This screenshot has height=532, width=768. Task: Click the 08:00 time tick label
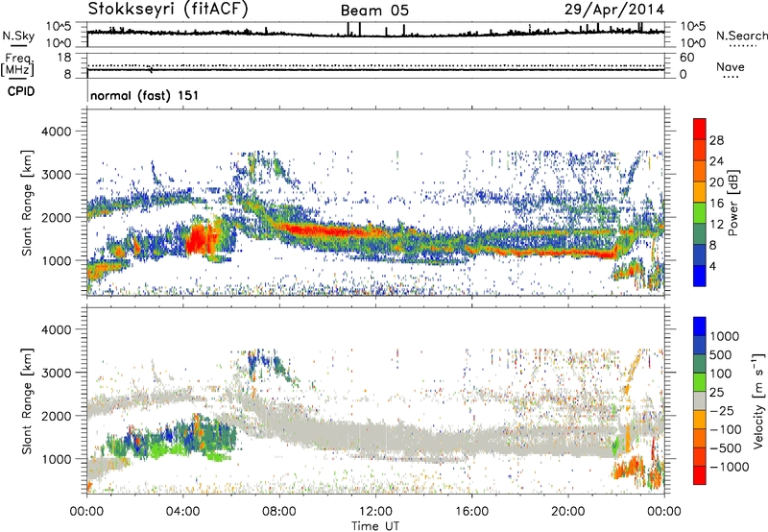279,512
